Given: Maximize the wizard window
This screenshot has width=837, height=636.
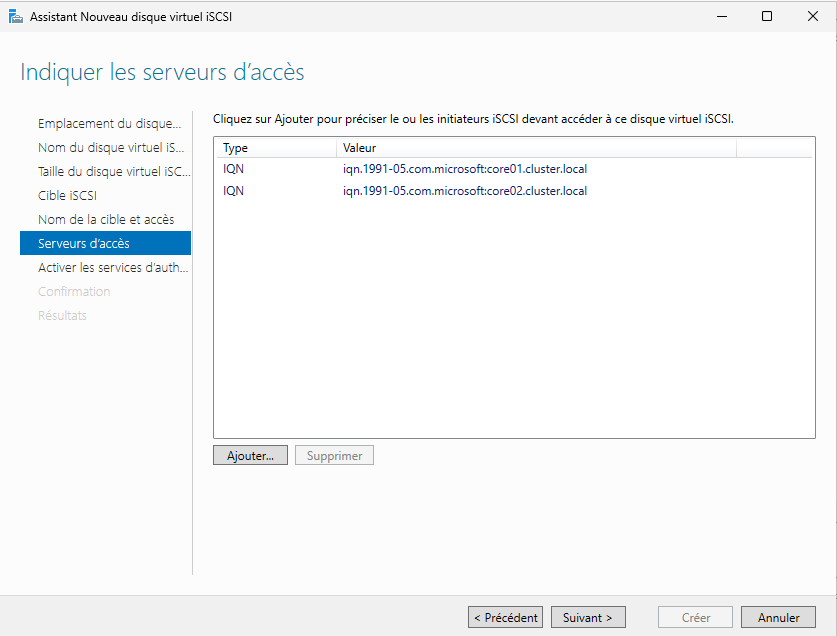Looking at the screenshot, I should [767, 16].
